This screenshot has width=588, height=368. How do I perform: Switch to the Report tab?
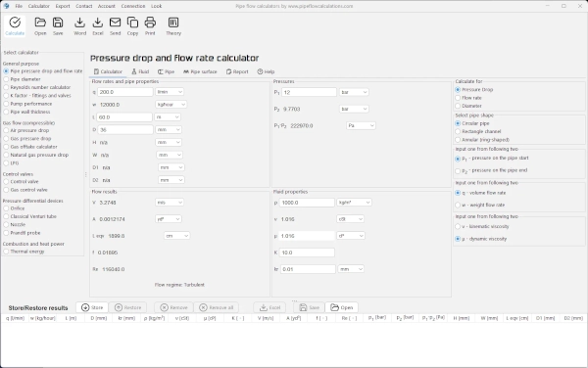coord(237,71)
